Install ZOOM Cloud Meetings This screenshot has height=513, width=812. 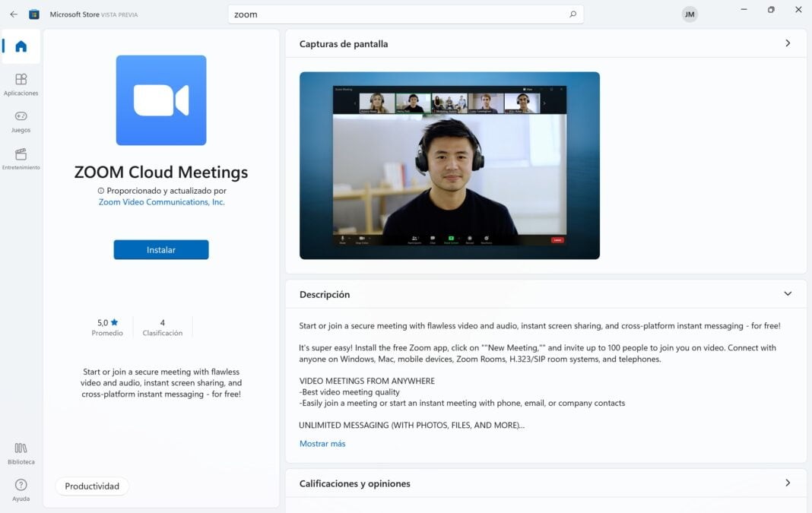pos(161,249)
